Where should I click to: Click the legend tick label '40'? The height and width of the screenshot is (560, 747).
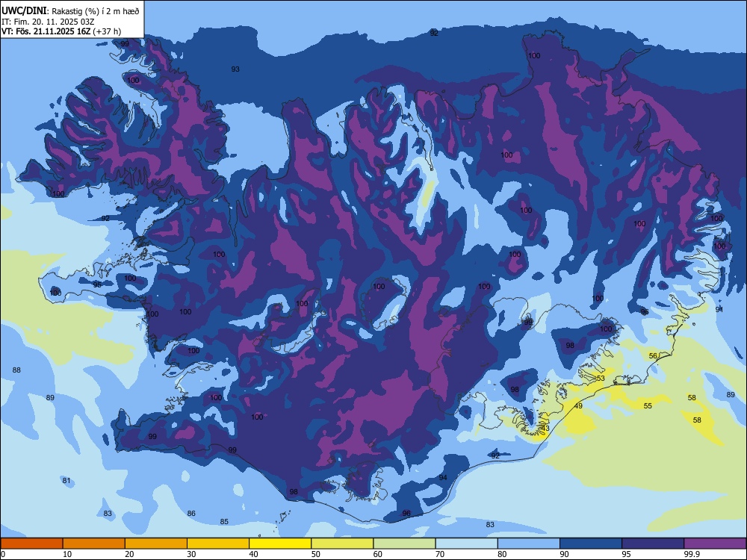point(253,554)
